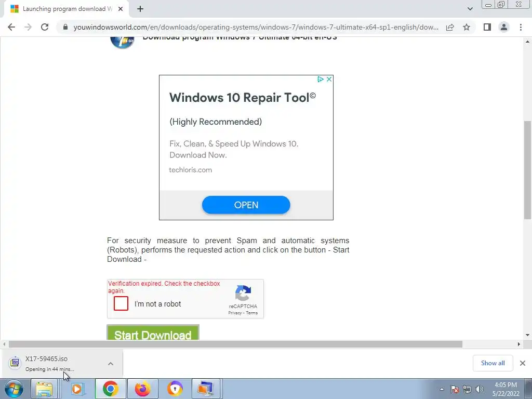The image size is (532, 399).
Task: Share this page icon in address bar
Action: pyautogui.click(x=450, y=27)
